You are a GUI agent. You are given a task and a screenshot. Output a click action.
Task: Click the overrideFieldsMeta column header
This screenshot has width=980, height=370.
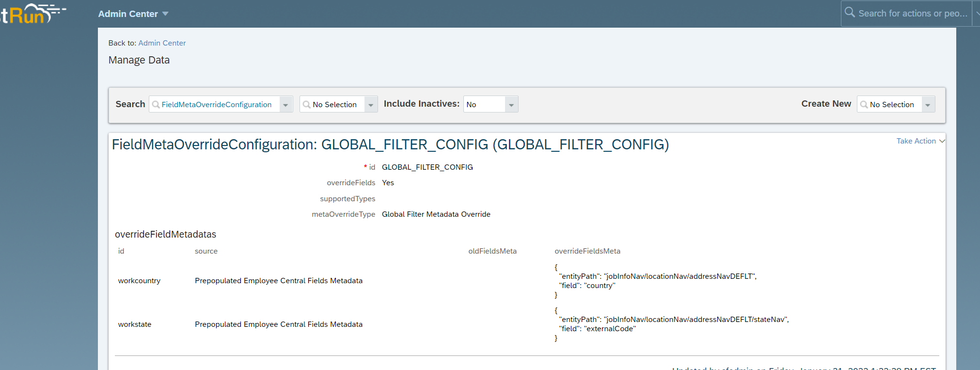point(587,251)
